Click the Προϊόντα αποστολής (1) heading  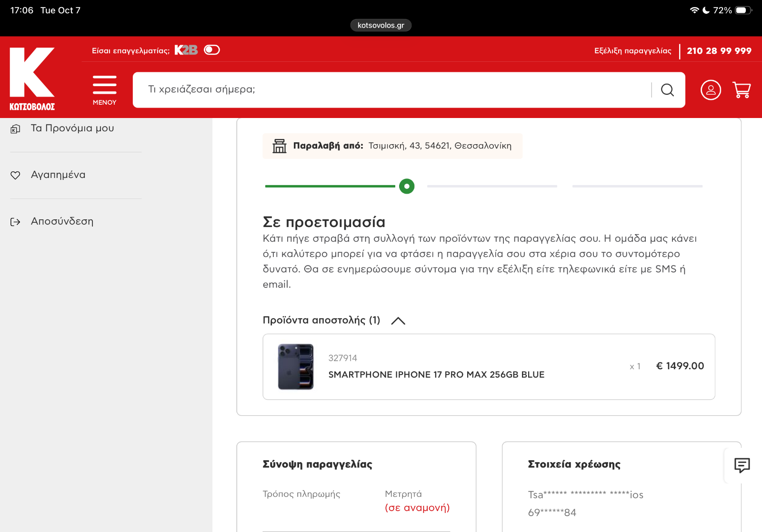(321, 320)
